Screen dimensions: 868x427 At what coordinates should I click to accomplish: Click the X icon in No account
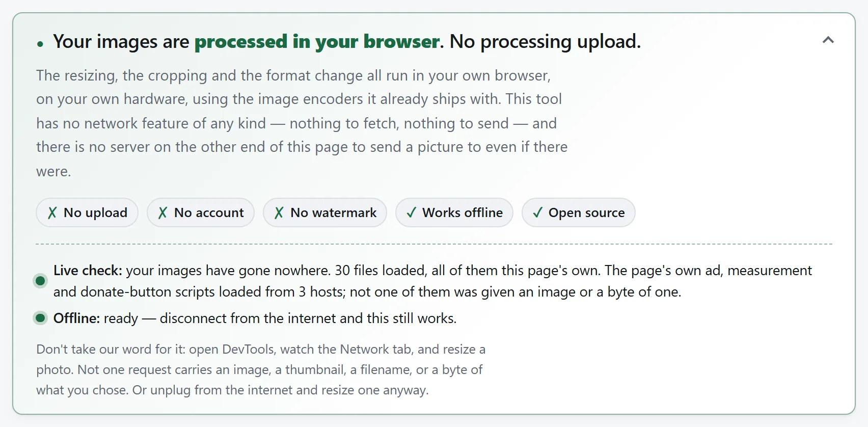pos(162,212)
